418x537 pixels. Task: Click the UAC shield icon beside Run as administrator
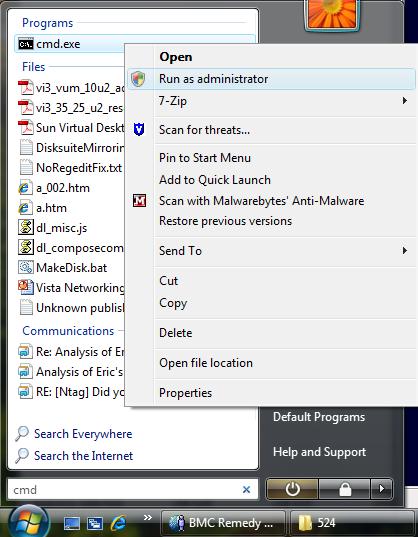pos(138,79)
